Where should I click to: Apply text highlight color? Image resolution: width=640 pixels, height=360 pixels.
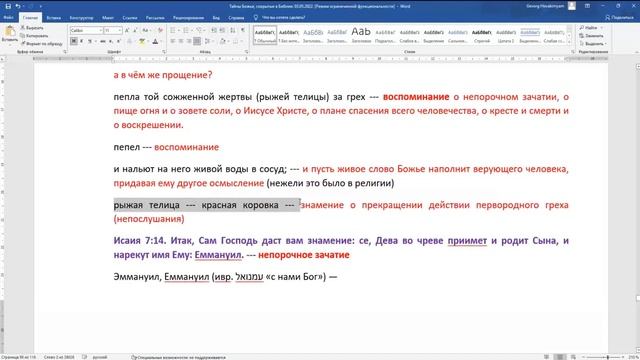[142, 41]
